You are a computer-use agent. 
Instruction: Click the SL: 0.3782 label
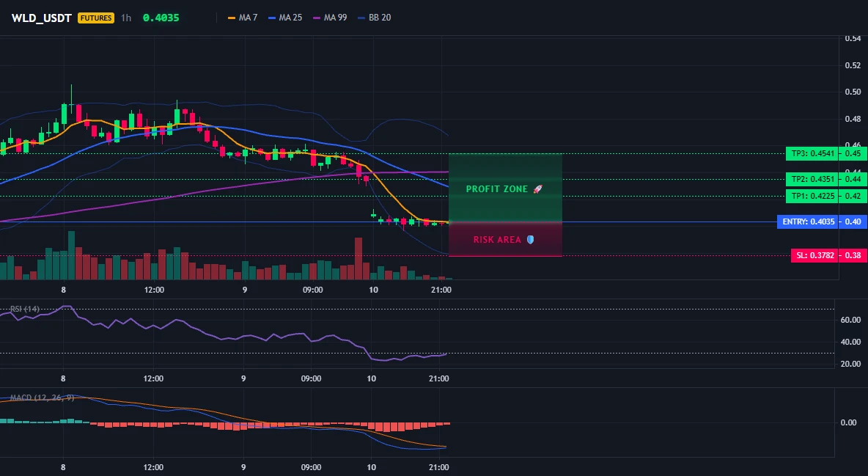(x=815, y=255)
